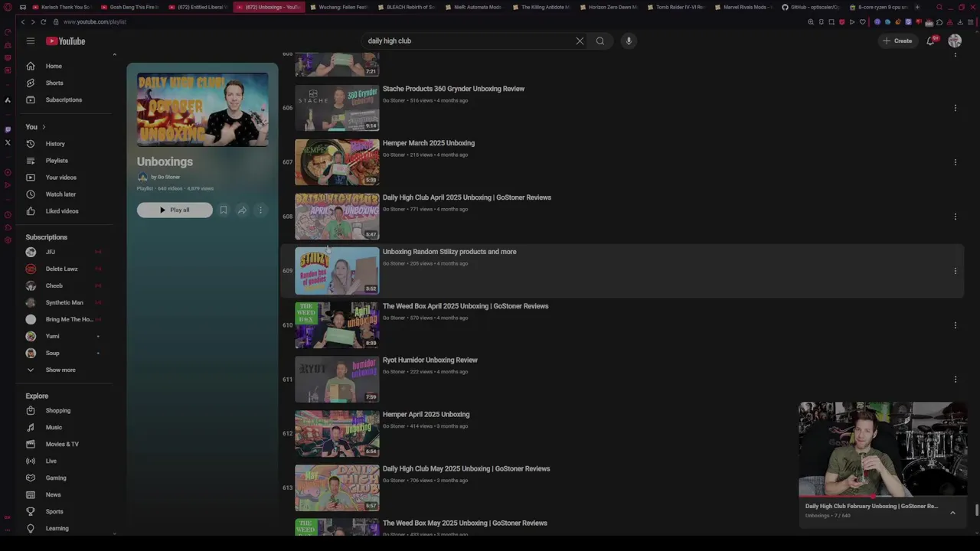Open Daily High Club April 2025 Unboxing title

click(467, 197)
